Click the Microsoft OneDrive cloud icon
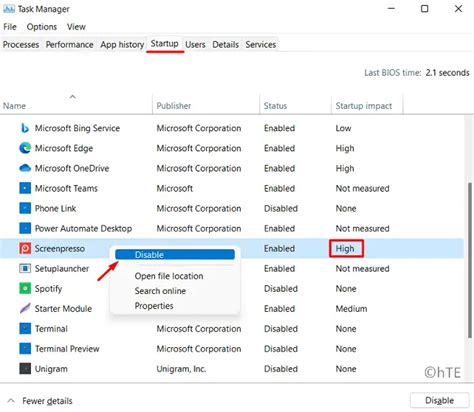Viewport: 474px width, 412px height. coord(25,168)
